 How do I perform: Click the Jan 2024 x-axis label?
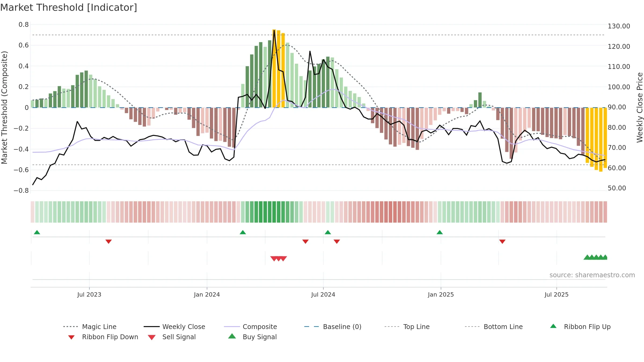coord(207,294)
